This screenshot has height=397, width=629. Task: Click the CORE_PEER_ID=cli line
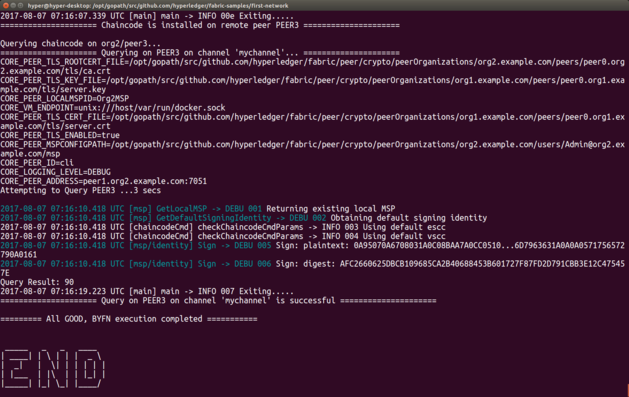pyautogui.click(x=37, y=162)
